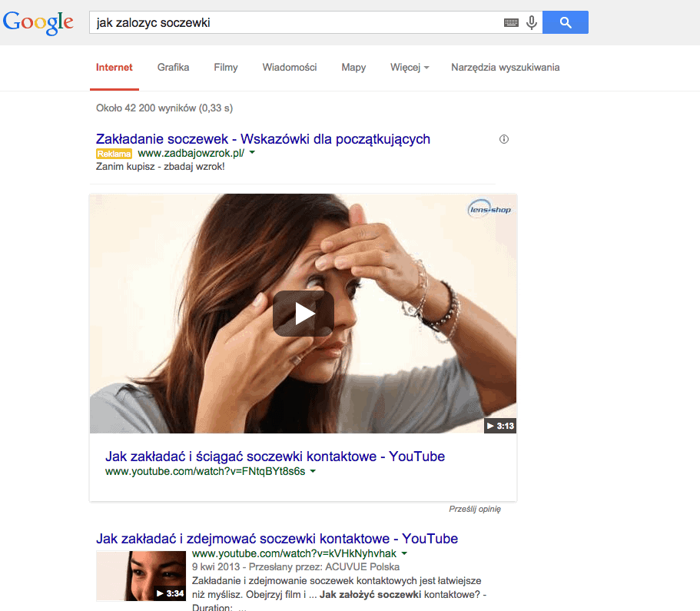Open ad link 'Zakładanie soczewek - Wskazówki dla początkujących'
The width and height of the screenshot is (700, 611).
[263, 139]
